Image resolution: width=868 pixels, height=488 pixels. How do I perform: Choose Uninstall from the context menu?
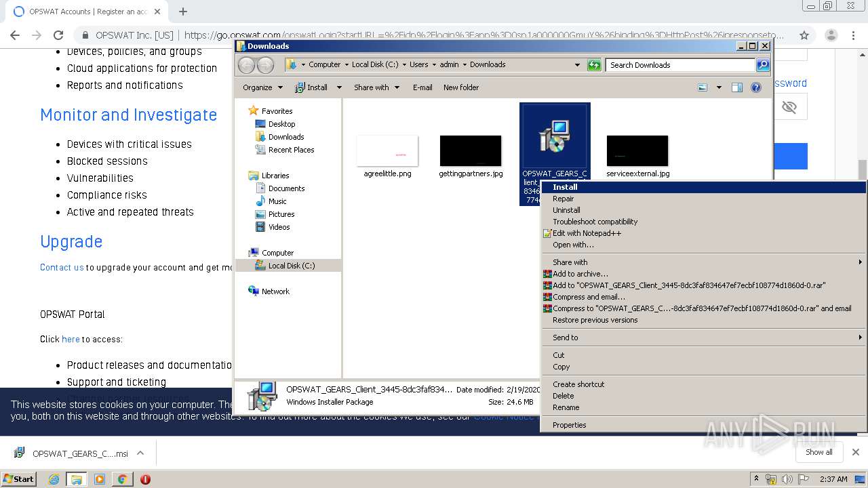(x=704, y=210)
